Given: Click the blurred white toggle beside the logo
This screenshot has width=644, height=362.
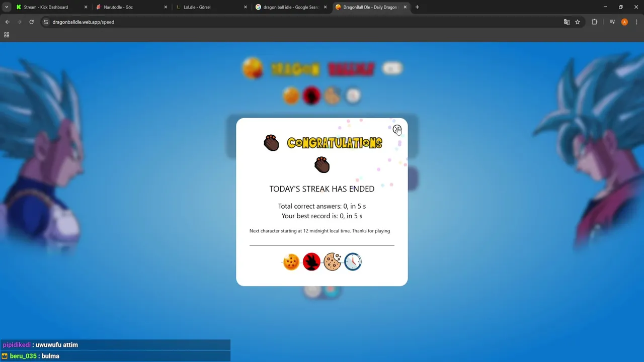Looking at the screenshot, I should click(392, 68).
